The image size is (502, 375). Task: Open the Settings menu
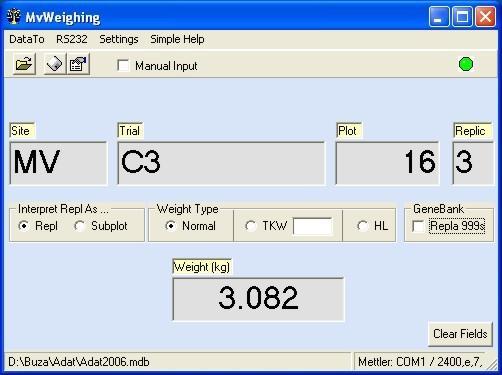119,39
